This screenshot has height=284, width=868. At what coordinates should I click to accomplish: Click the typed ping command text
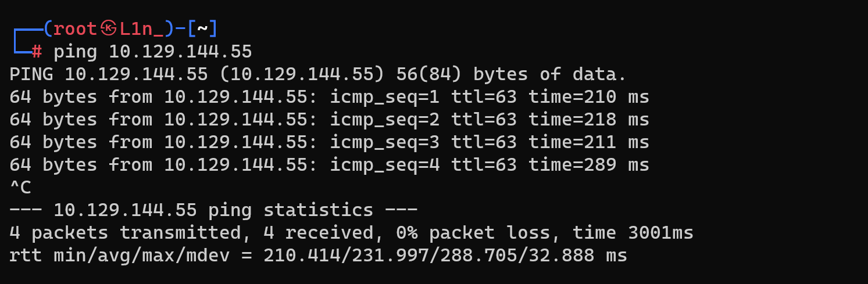[153, 52]
